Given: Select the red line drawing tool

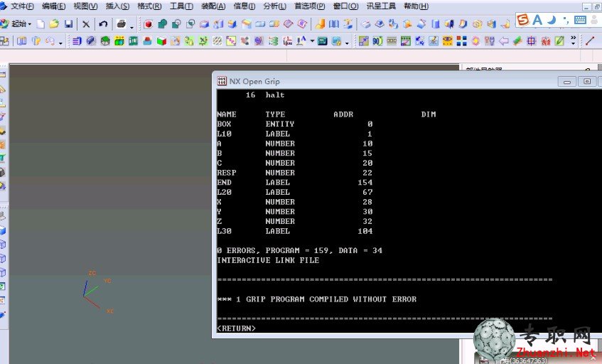Looking at the screenshot, I should 590,41.
